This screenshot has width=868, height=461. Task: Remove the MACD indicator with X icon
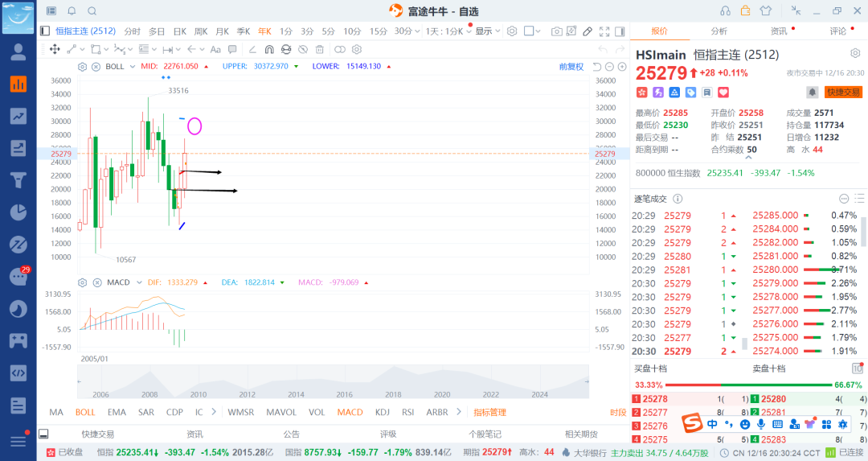[97, 282]
